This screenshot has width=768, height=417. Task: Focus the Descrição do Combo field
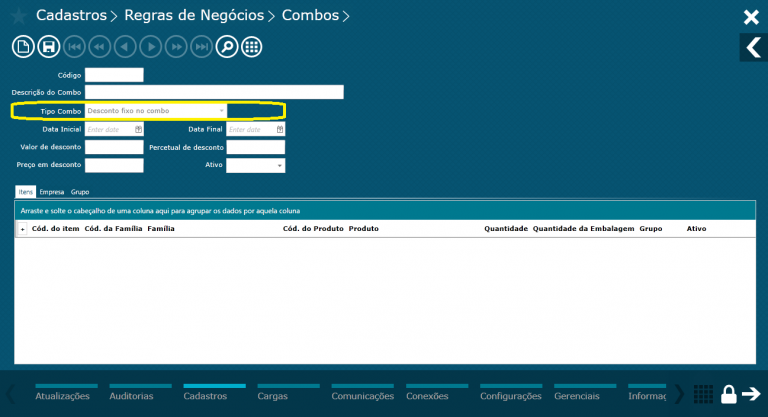215,92
